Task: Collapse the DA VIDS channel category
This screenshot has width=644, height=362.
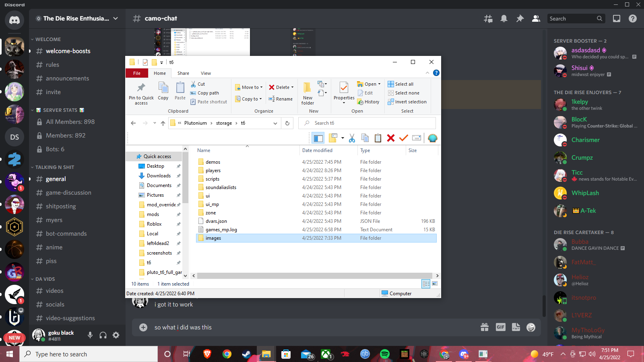Action: (x=43, y=279)
